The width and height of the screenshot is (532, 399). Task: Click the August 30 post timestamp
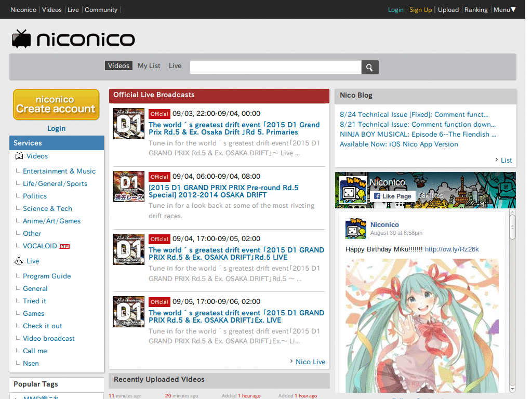396,233
